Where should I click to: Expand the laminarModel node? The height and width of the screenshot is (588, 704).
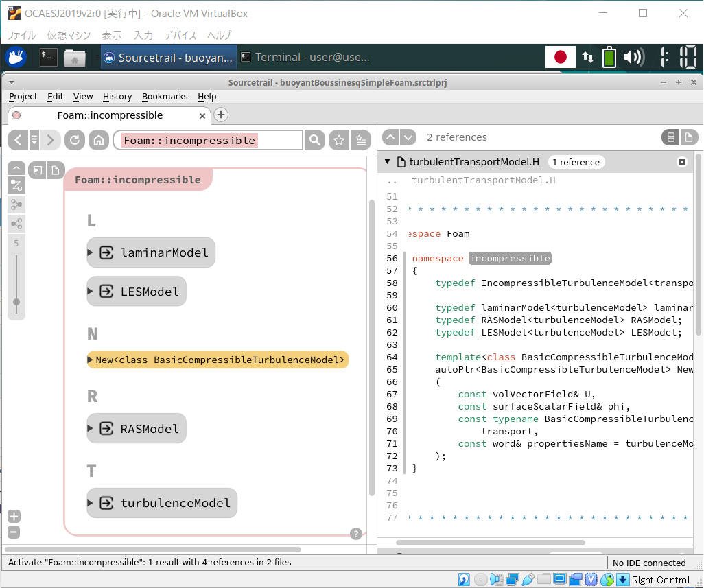(90, 252)
